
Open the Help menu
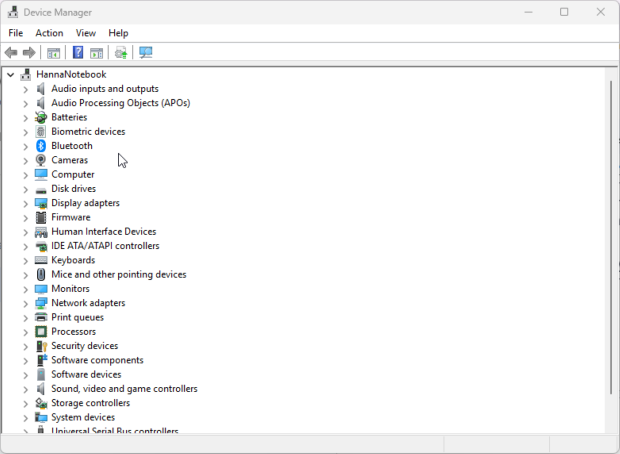[x=118, y=33]
